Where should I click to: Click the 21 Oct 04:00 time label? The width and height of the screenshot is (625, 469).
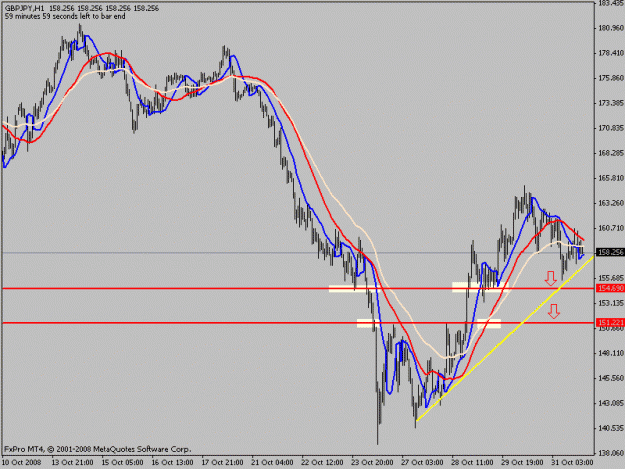tap(272, 462)
